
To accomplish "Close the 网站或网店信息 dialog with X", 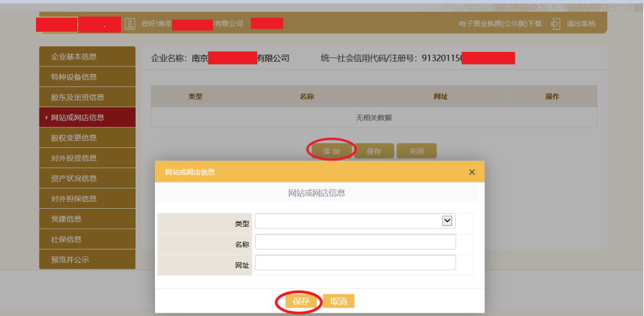I will pyautogui.click(x=472, y=172).
